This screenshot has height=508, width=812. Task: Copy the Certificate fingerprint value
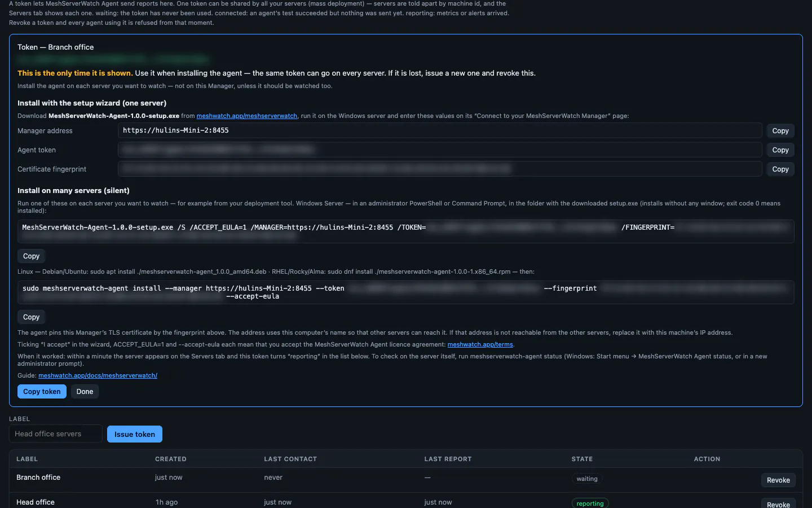(x=780, y=169)
